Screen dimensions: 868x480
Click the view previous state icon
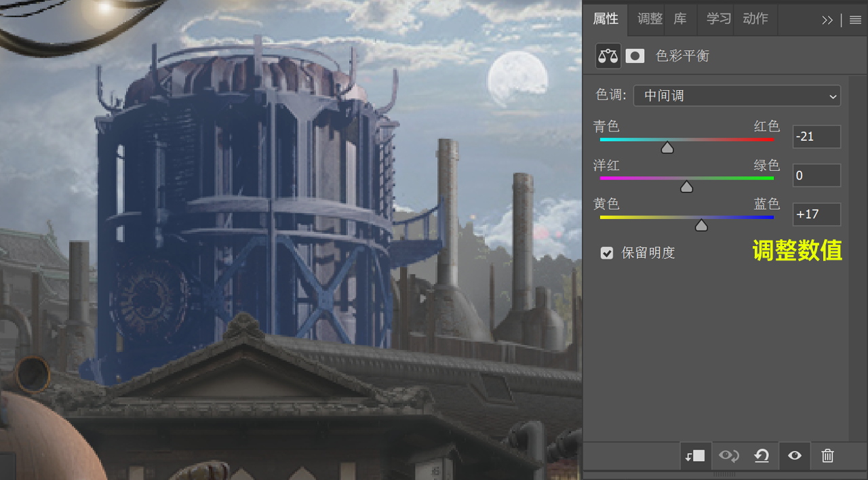coord(729,456)
